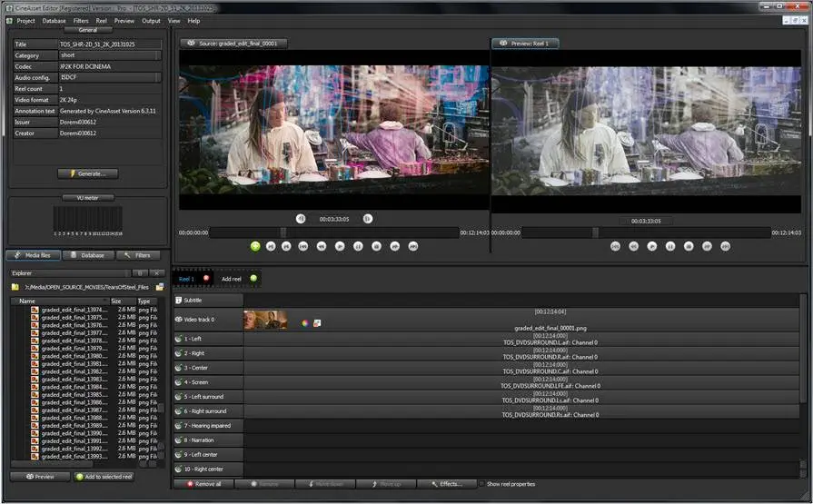Screen dimensions: 813x504
Task: Enable the Show reel properties checkbox
Action: (481, 484)
